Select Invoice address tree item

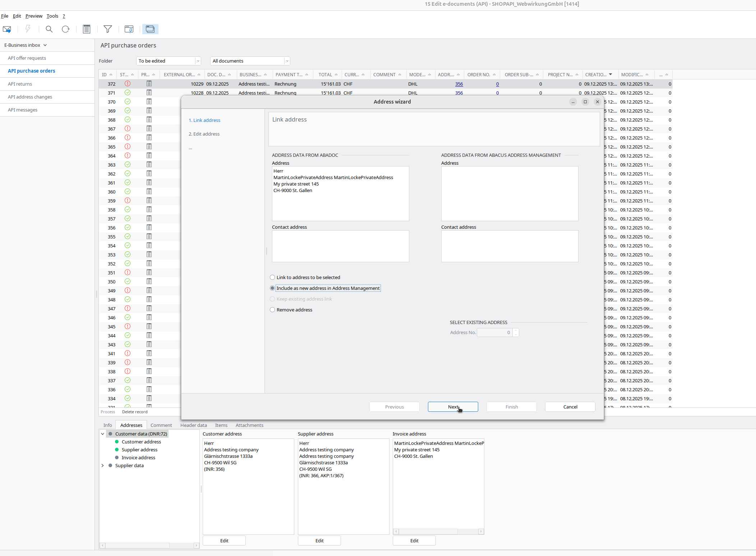point(138,457)
